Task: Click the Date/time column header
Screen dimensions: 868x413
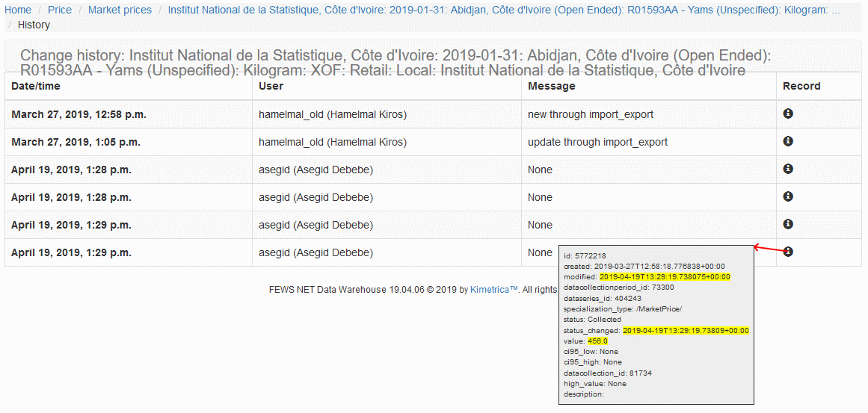Action: (36, 86)
